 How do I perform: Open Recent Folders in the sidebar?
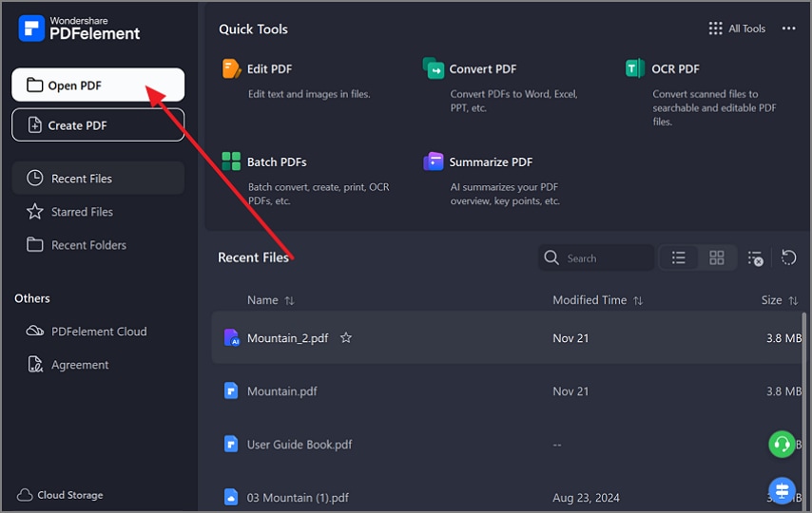click(88, 245)
